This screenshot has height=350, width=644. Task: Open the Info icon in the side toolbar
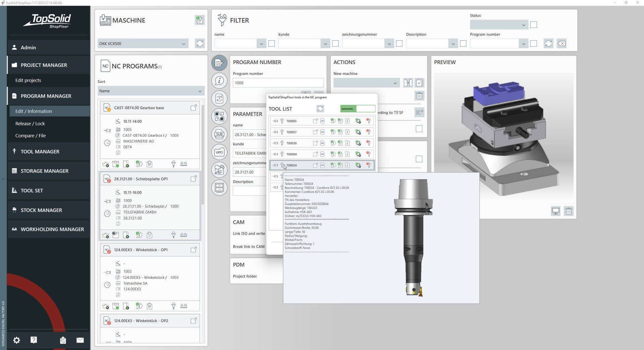tap(219, 80)
